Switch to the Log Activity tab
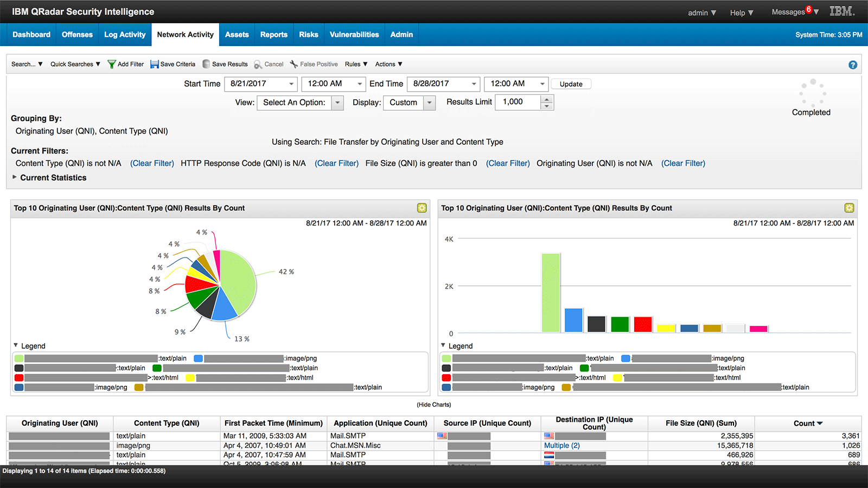Viewport: 868px width, 488px height. (125, 34)
